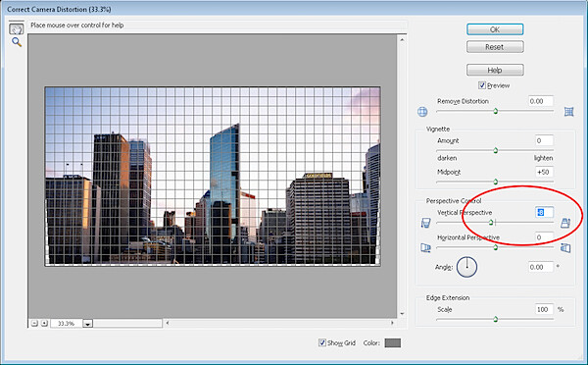Click the preview scroll right arrow
This screenshot has height=365, width=588.
[x=392, y=323]
